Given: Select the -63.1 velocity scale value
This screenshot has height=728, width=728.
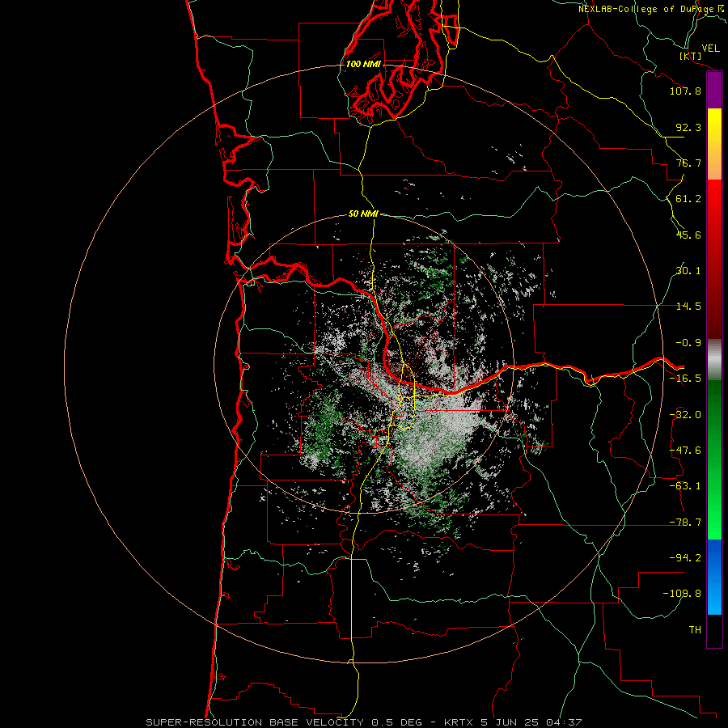Looking at the screenshot, I should coord(685,486).
